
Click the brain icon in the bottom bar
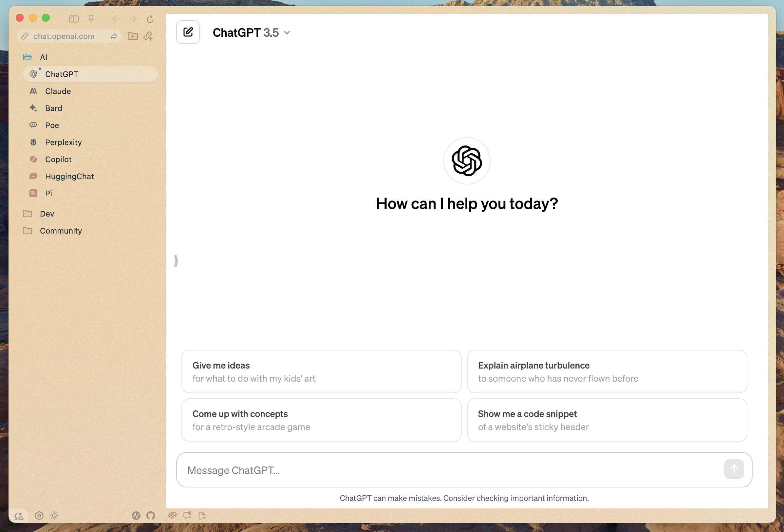tap(173, 515)
